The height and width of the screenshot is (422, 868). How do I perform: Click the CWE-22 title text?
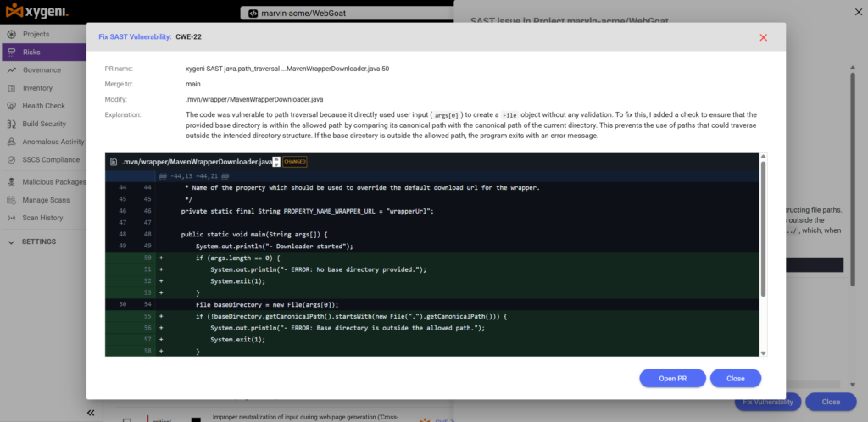click(189, 37)
